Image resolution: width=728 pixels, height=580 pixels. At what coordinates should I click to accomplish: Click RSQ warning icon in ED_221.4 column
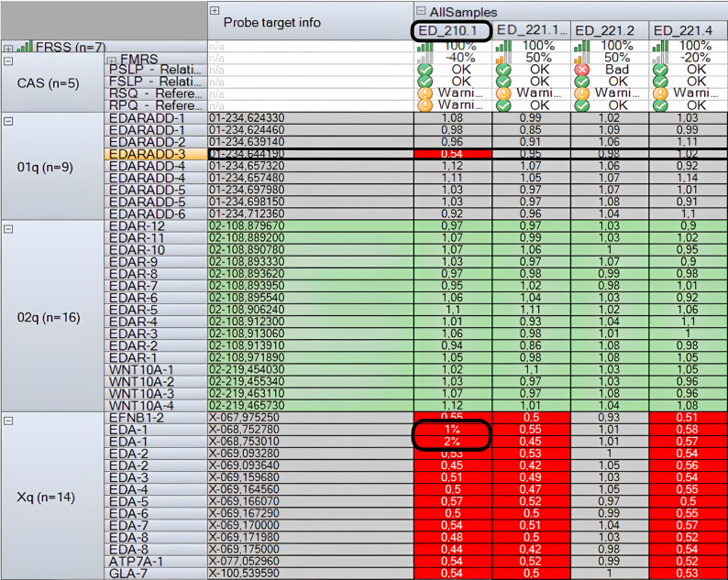(660, 93)
